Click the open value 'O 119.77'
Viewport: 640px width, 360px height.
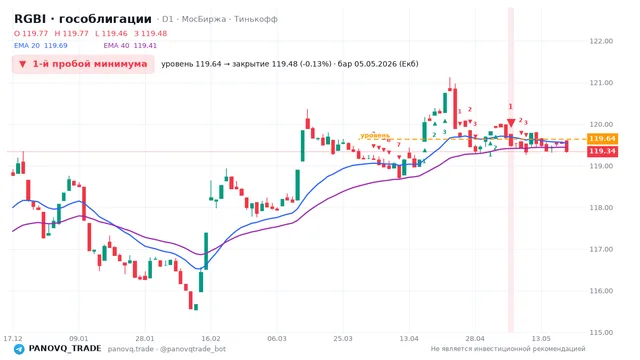coord(31,33)
